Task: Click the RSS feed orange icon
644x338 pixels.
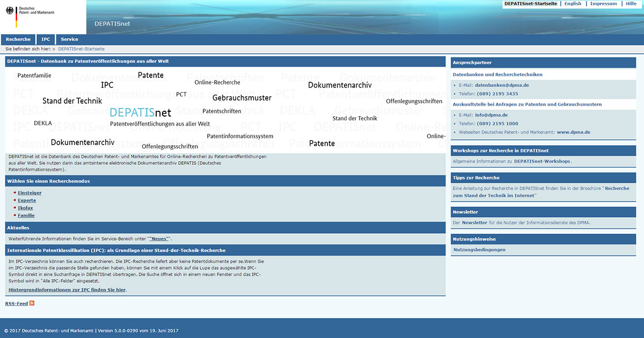Action: point(32,304)
